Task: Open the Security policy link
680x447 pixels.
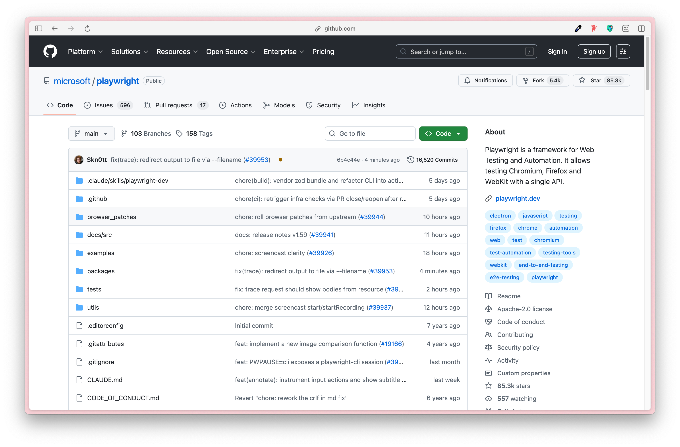Action: pos(518,347)
